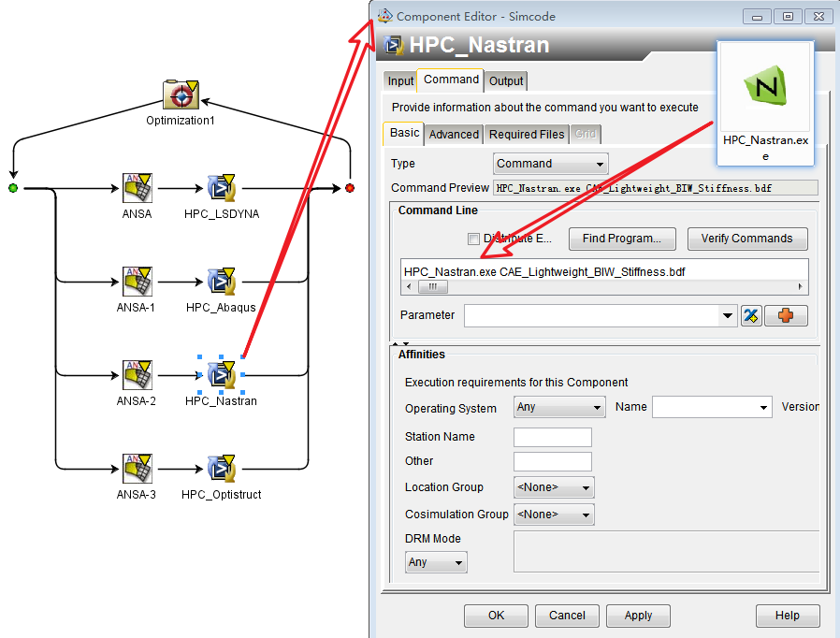This screenshot has height=638, width=840.
Task: Click the Apply button
Action: (x=638, y=616)
